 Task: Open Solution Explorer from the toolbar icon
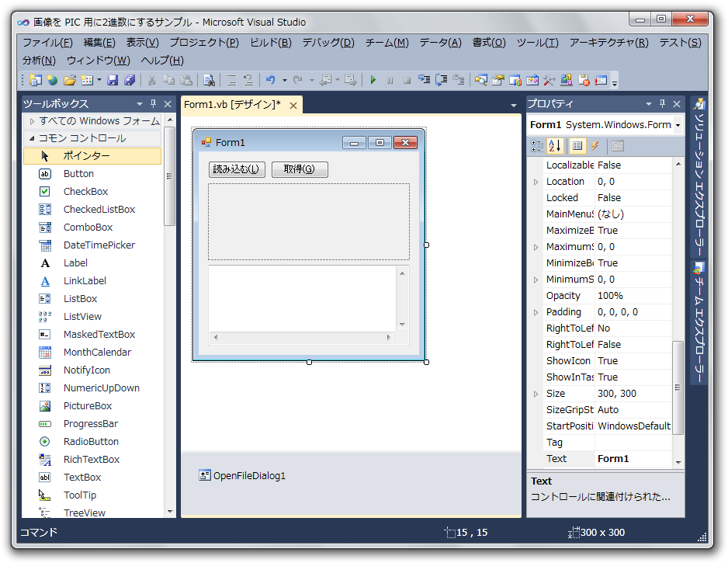[x=481, y=80]
